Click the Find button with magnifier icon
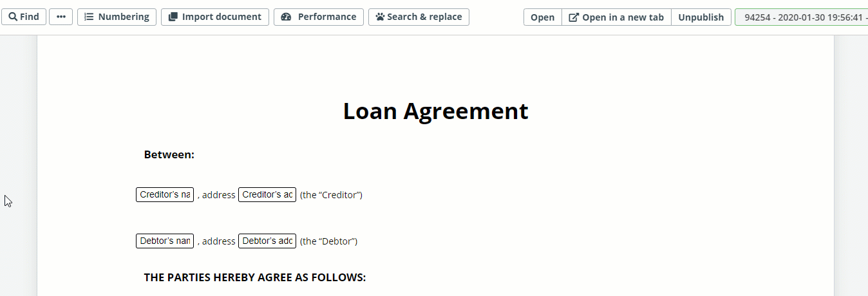This screenshot has height=296, width=868. [24, 17]
